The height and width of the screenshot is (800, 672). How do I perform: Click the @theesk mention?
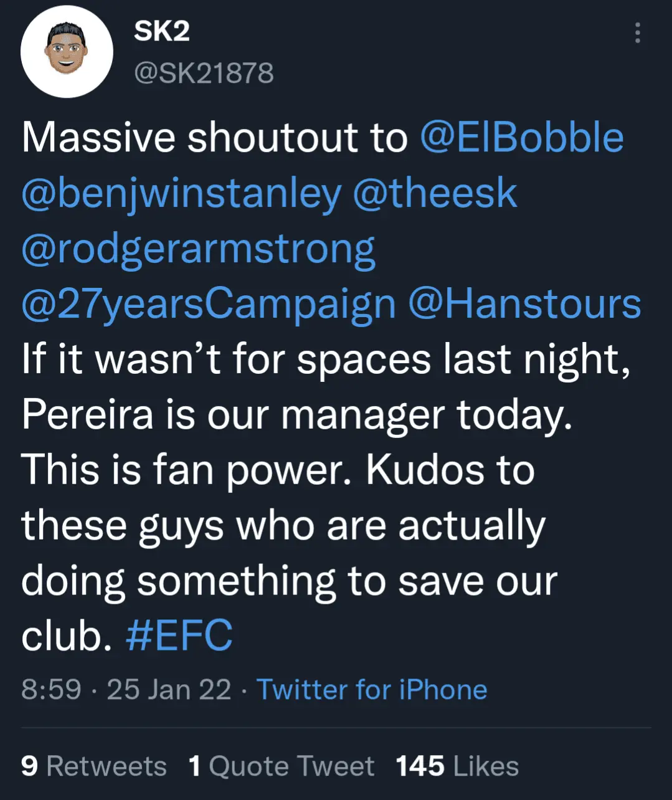(x=435, y=193)
